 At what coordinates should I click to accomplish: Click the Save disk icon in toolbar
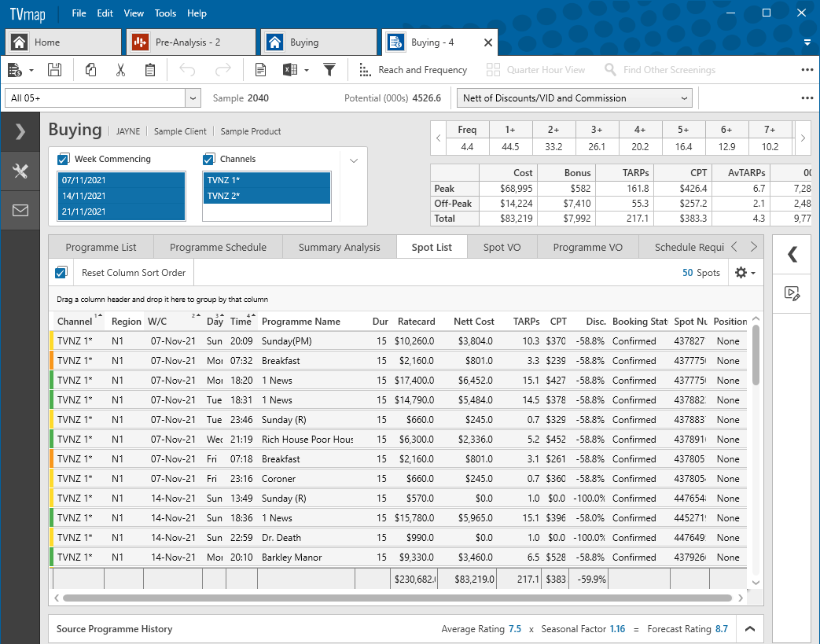point(54,69)
